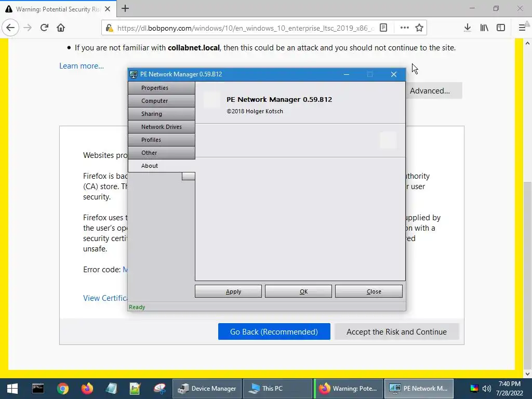532x399 pixels.
Task: Click the volume speaker tray icon
Action: coord(486,389)
